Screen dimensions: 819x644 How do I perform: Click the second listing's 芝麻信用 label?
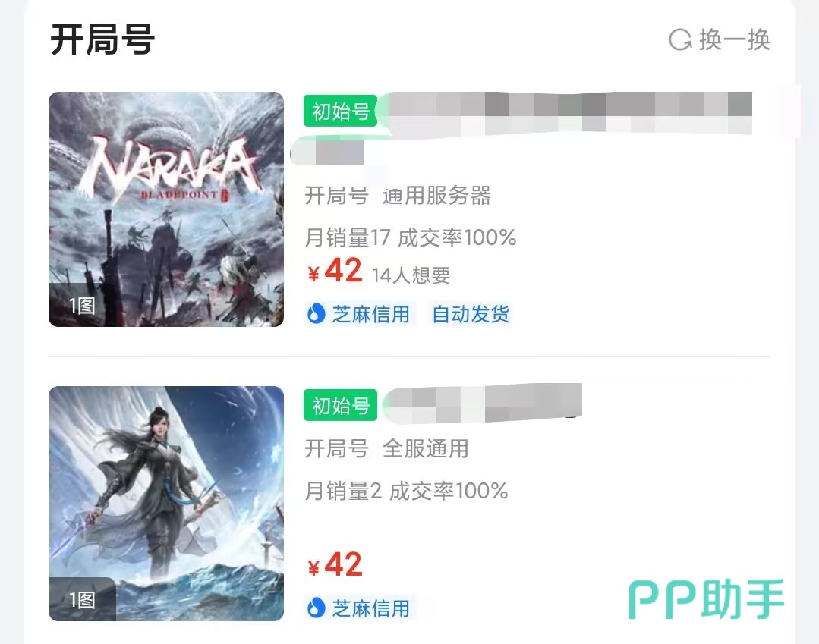[371, 608]
